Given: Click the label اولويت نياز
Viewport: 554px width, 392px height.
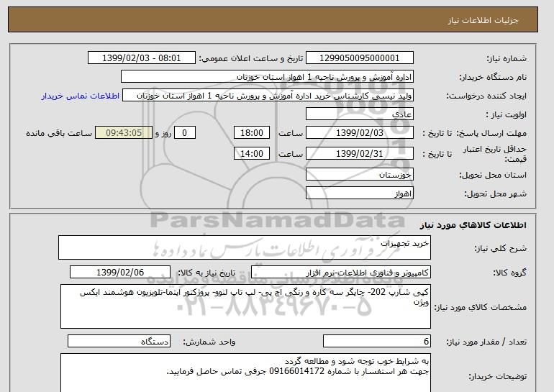Looking at the screenshot, I should (506, 115).
